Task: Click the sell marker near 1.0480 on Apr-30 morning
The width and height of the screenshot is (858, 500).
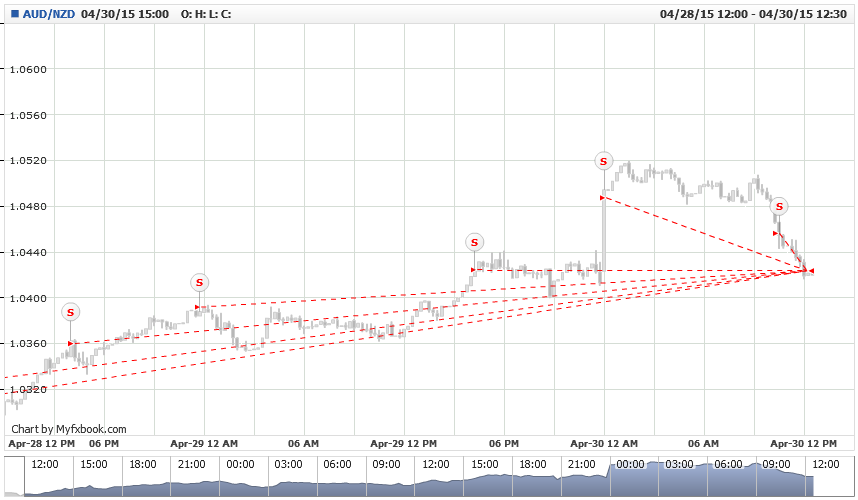Action: click(779, 207)
